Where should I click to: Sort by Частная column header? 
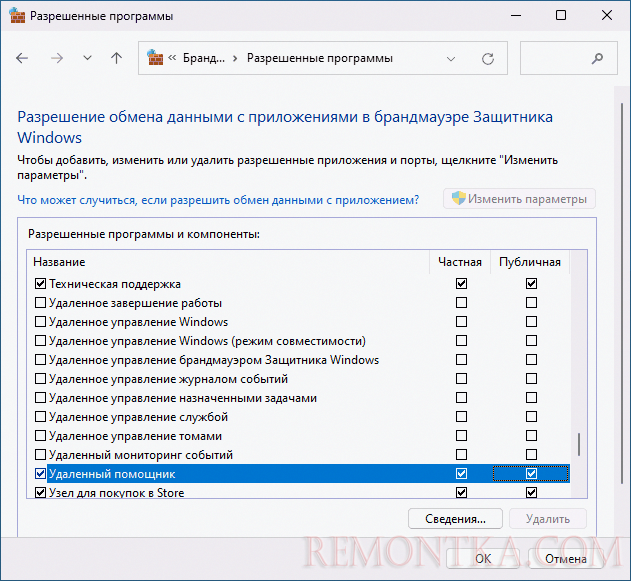click(460, 262)
